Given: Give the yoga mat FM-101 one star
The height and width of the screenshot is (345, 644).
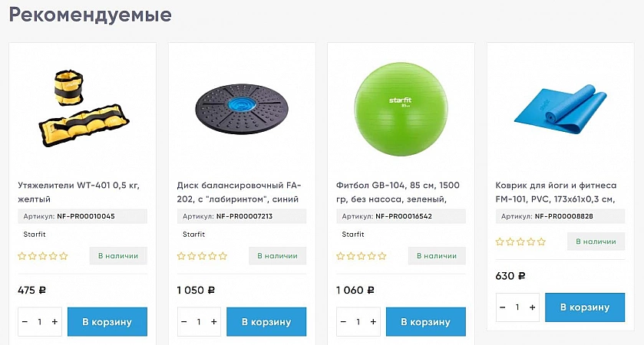Looking at the screenshot, I should point(500,242).
